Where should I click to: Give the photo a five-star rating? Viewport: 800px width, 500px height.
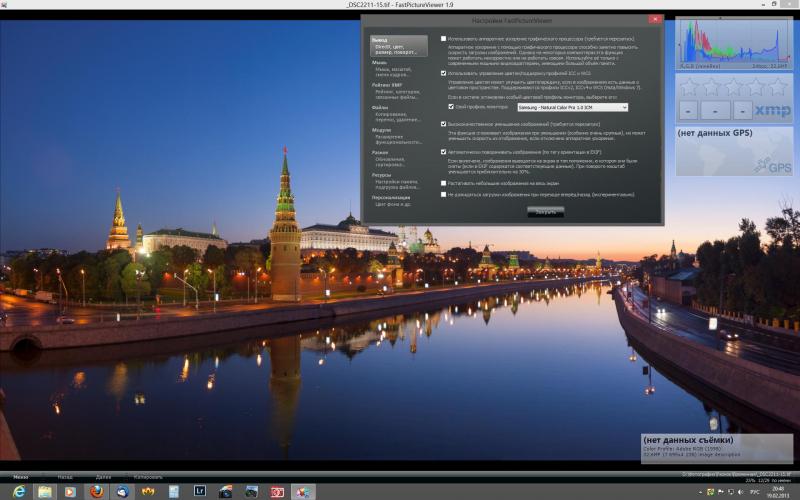click(779, 88)
